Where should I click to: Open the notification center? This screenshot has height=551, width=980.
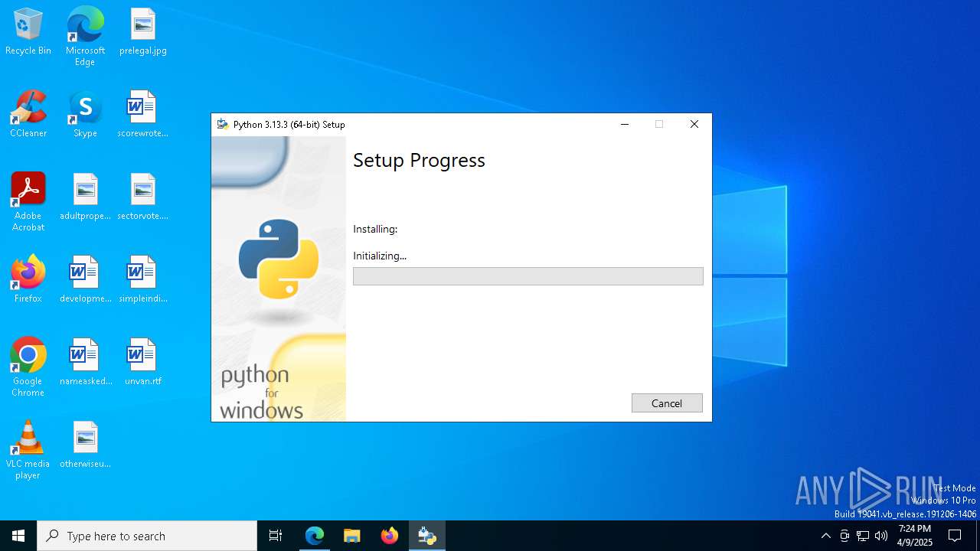point(955,536)
